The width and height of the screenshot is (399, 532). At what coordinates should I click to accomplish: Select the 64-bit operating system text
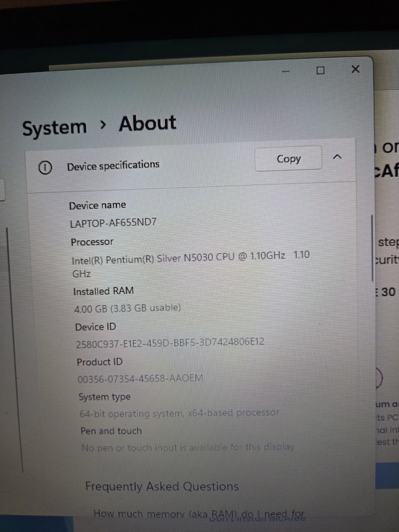[179, 413]
